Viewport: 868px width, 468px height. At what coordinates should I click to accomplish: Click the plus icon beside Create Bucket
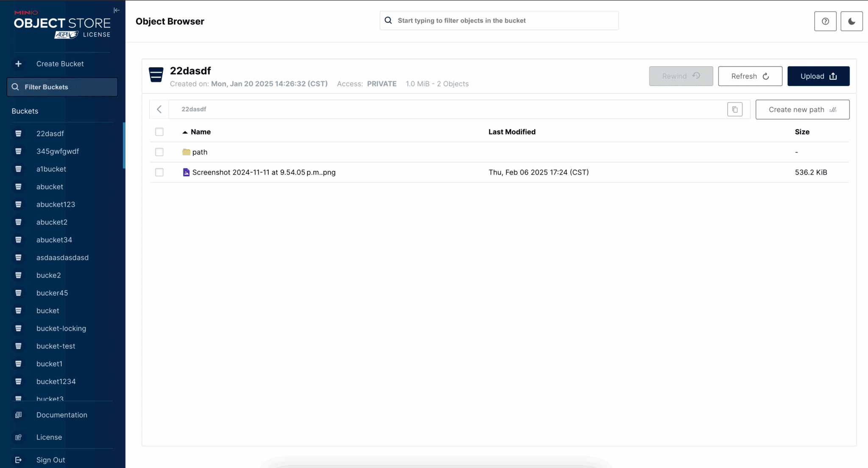pos(18,64)
